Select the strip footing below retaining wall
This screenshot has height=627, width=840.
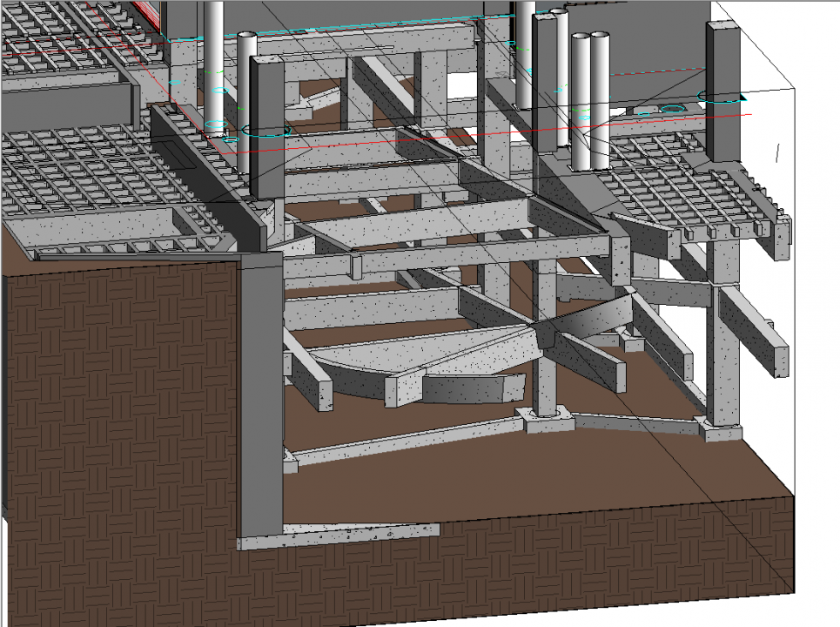coord(339,536)
